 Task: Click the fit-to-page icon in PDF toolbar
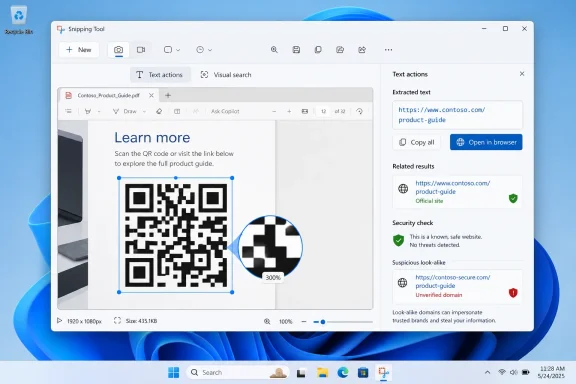pyautogui.click(x=305, y=111)
